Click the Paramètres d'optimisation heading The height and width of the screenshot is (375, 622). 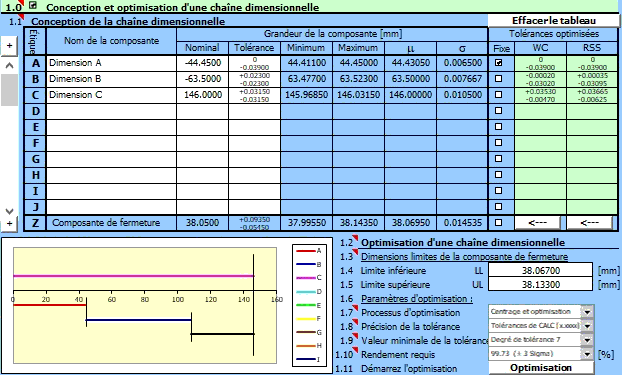[417, 298]
